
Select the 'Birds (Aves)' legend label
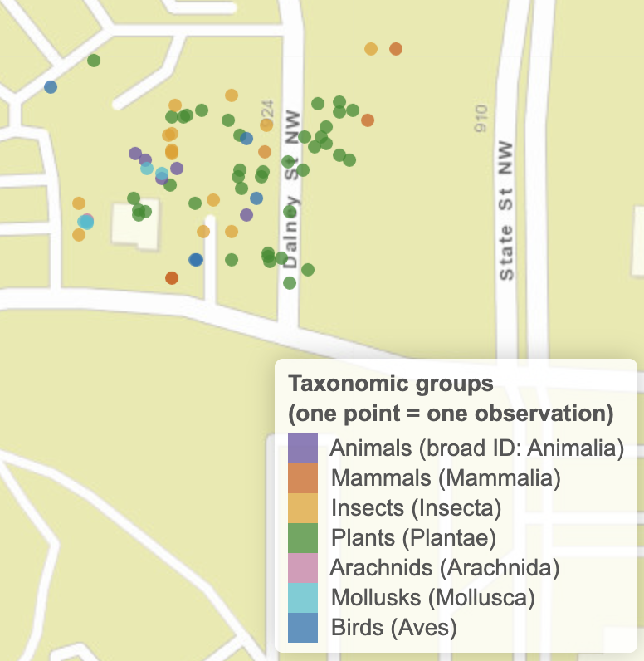[x=394, y=628]
